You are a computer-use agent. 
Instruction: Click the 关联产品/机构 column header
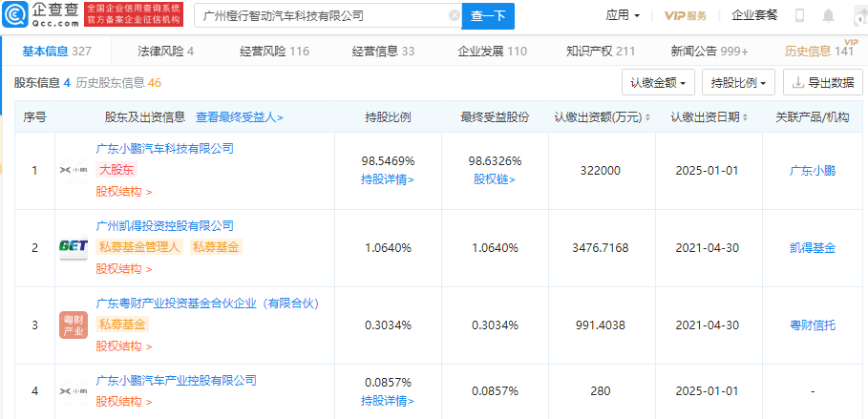(x=812, y=117)
